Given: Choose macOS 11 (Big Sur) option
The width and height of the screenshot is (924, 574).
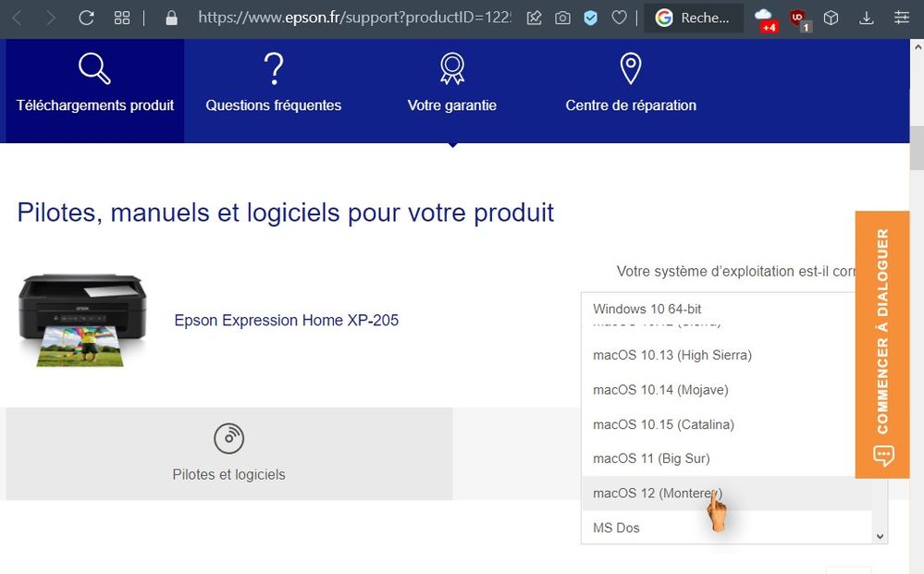Looking at the screenshot, I should (651, 458).
